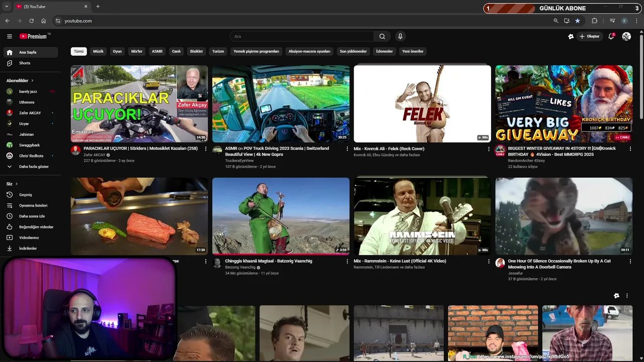Reload the page in browser

[31, 21]
